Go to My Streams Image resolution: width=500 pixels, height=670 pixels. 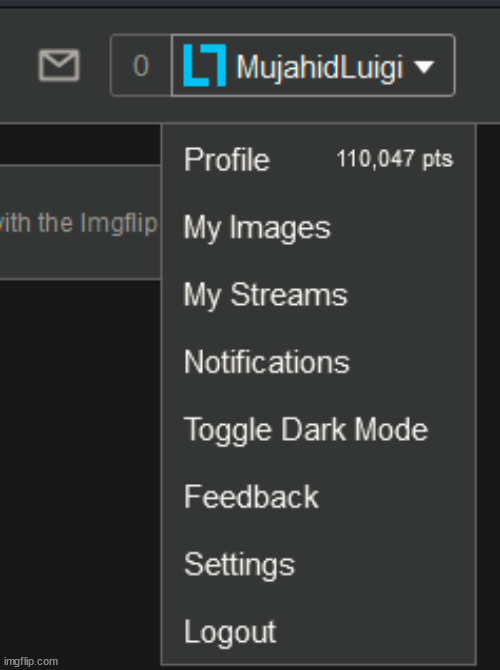[x=265, y=295]
